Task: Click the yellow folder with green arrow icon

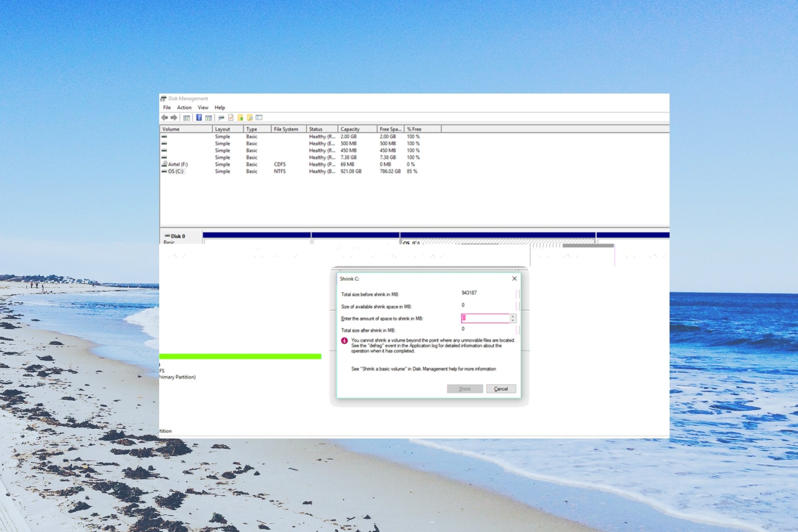Action: tap(240, 118)
